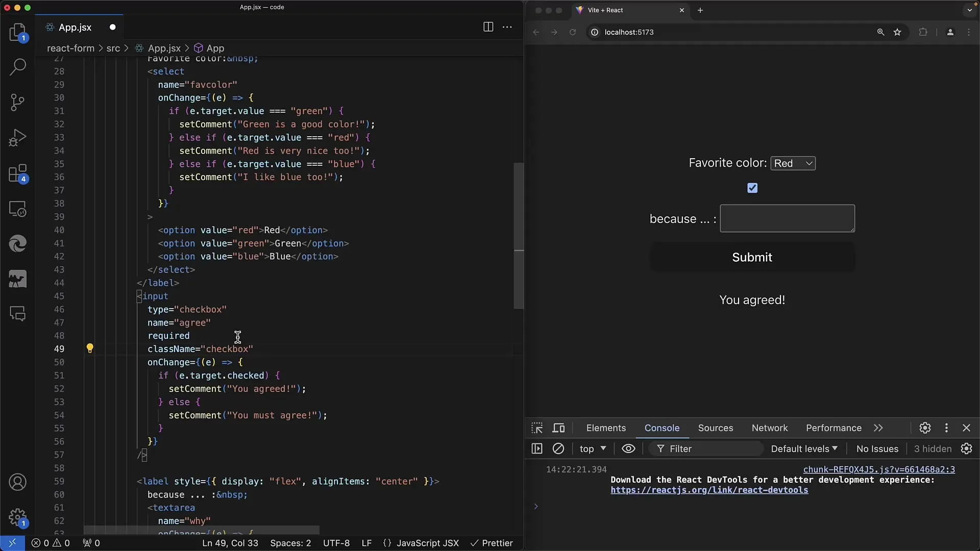Open the DevTools customize three-dot menu
The height and width of the screenshot is (551, 980).
946,428
